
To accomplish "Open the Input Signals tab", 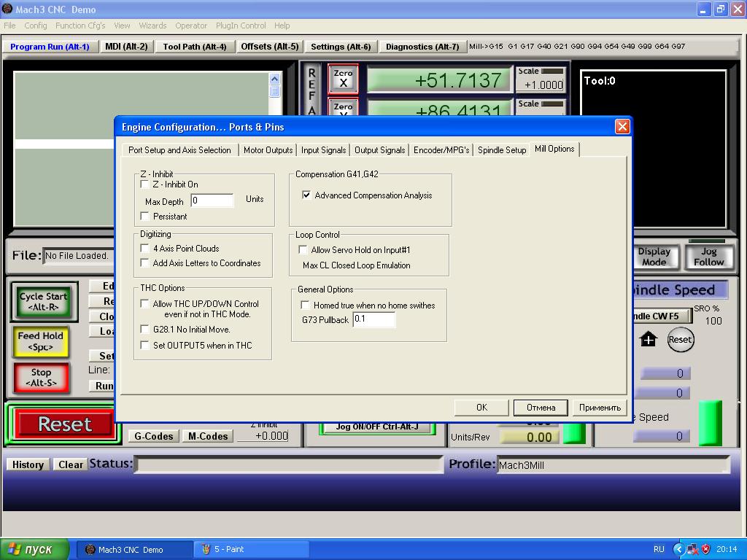I will click(323, 150).
